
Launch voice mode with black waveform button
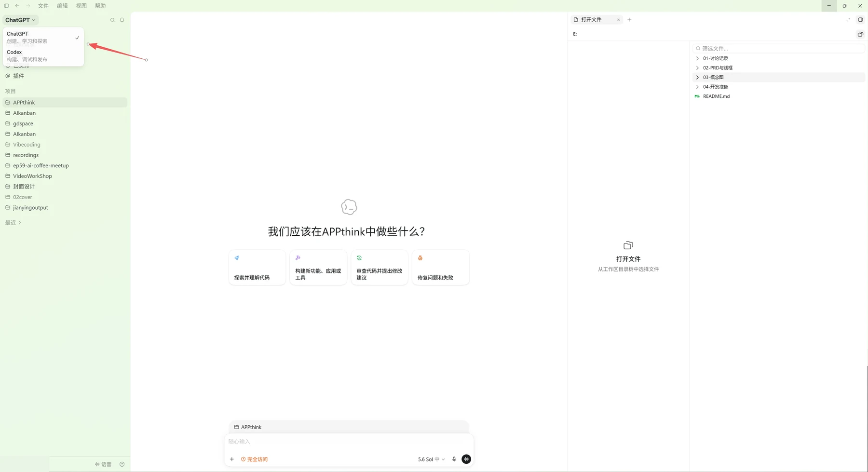tap(466, 459)
